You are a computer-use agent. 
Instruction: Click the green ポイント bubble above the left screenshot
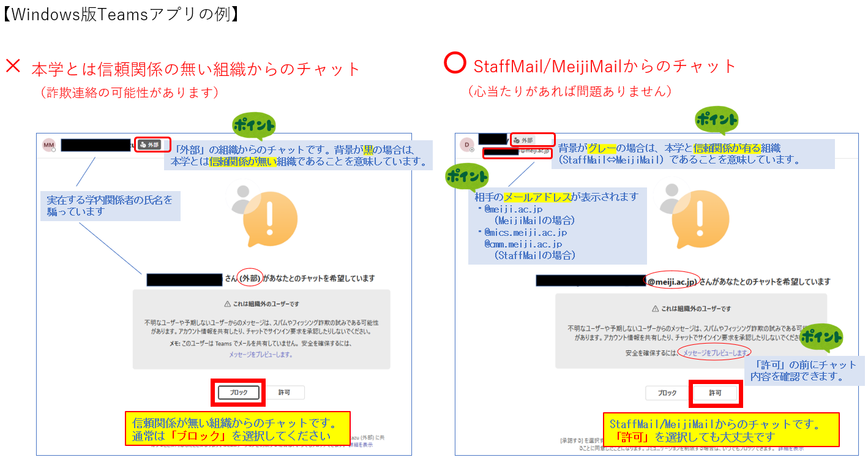point(253,126)
